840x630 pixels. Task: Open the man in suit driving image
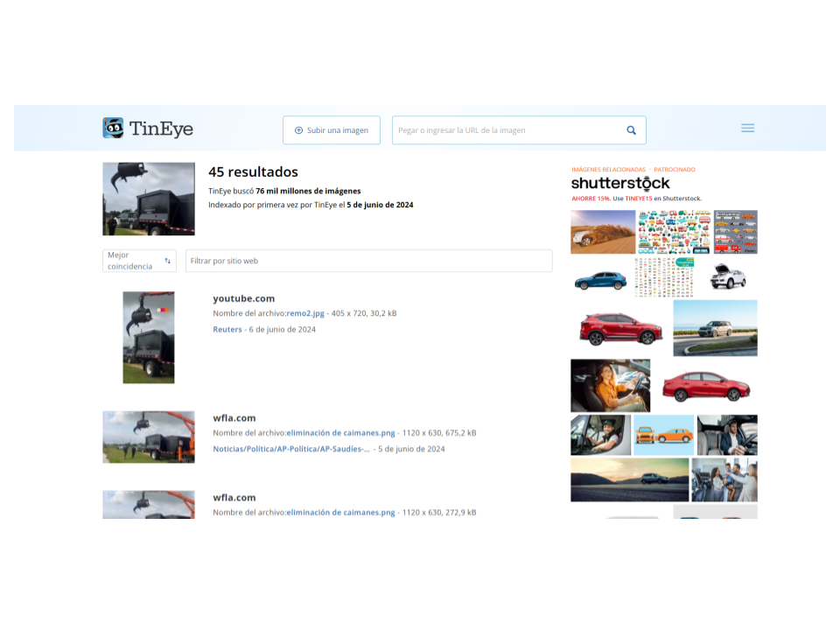click(727, 435)
